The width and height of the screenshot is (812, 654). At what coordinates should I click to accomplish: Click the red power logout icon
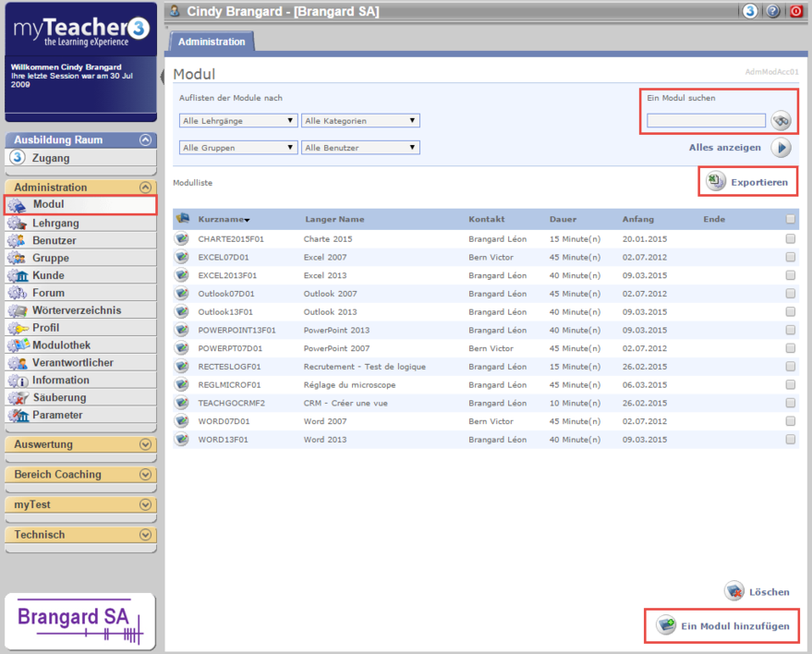[795, 12]
